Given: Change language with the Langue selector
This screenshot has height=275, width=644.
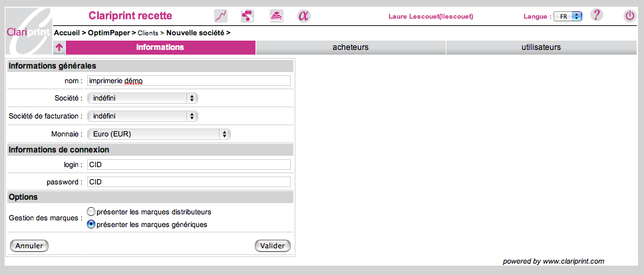Looking at the screenshot, I should (567, 16).
